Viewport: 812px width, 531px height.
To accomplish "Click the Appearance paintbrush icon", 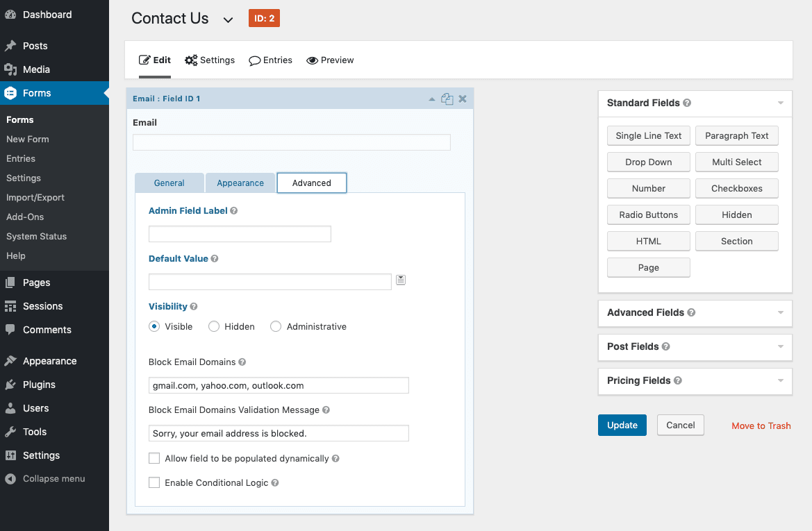I will (x=10, y=361).
